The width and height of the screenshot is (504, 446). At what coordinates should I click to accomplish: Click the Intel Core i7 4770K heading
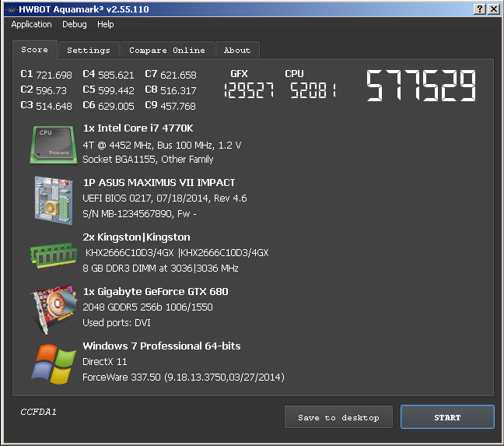(x=138, y=128)
